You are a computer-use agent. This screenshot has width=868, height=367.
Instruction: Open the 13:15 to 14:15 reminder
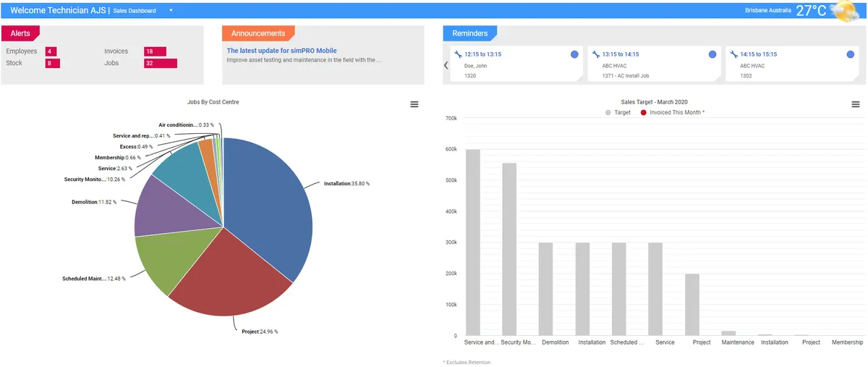(653, 64)
